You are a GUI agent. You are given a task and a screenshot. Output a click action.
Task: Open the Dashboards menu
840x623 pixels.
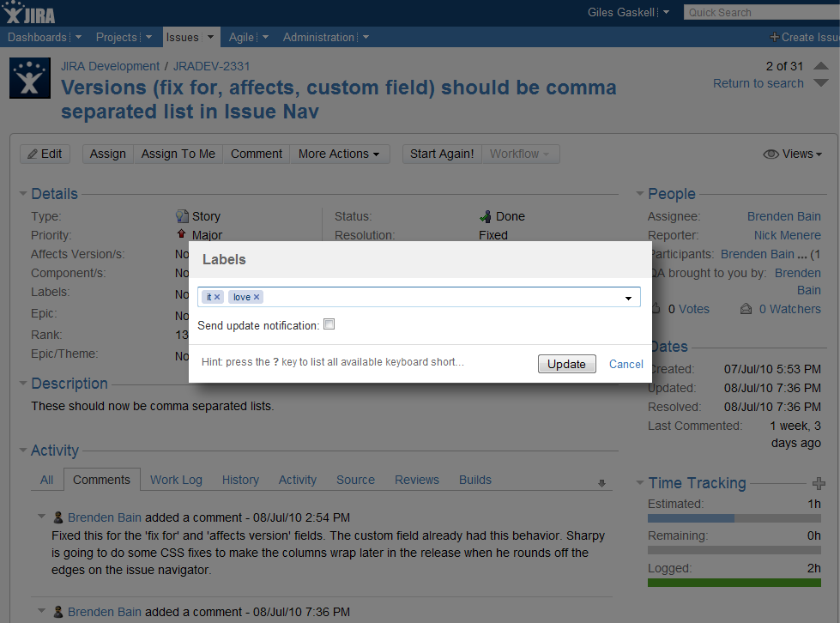point(37,37)
